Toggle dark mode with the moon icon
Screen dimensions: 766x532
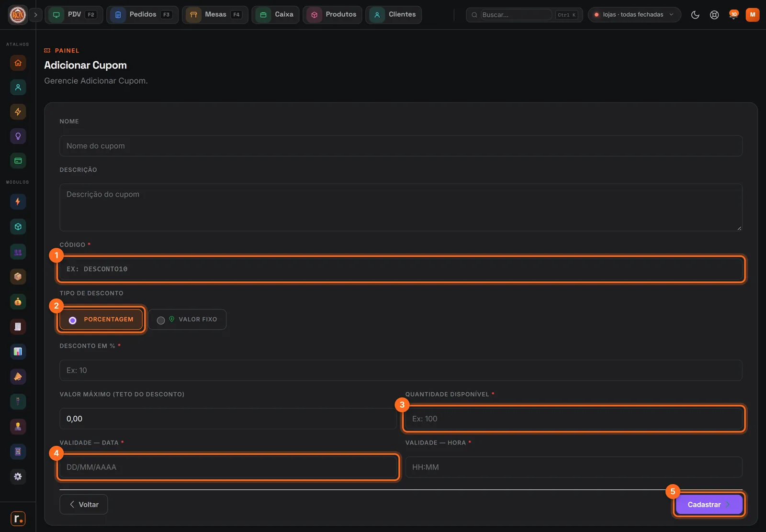pos(695,15)
